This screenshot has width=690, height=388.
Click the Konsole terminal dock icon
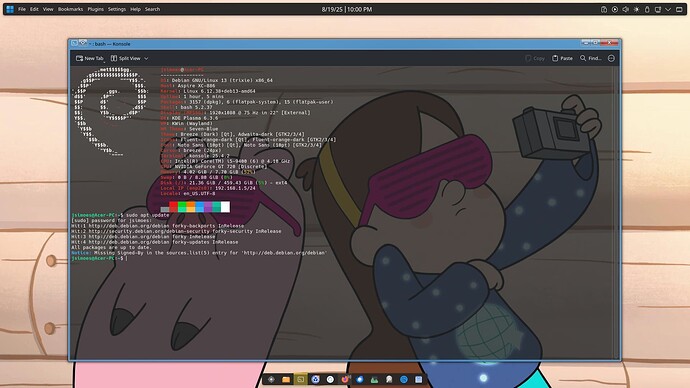301,379
